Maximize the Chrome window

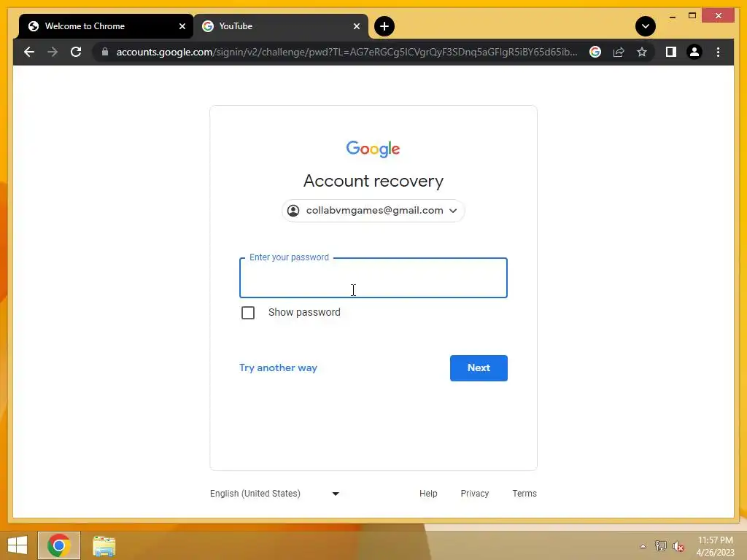[x=692, y=16]
